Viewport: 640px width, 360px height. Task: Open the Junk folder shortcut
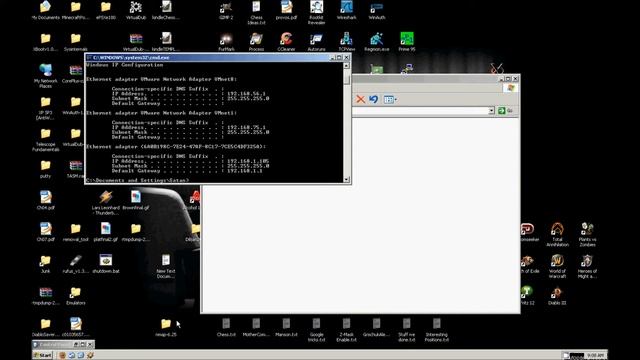(x=45, y=264)
